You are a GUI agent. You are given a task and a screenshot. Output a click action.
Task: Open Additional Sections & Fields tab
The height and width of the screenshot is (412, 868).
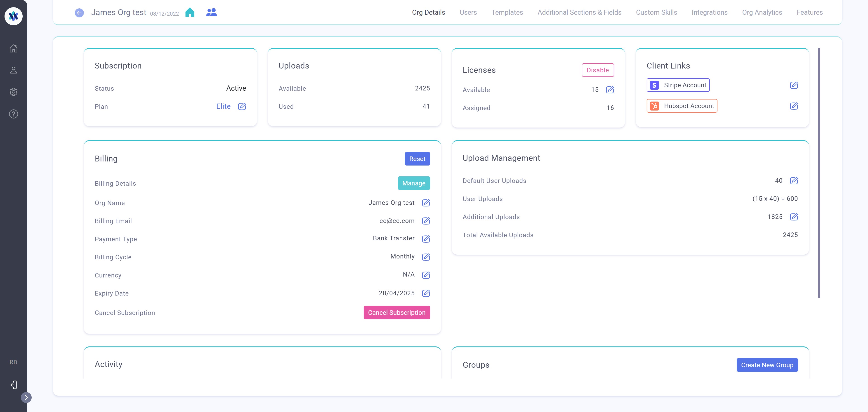click(x=580, y=12)
